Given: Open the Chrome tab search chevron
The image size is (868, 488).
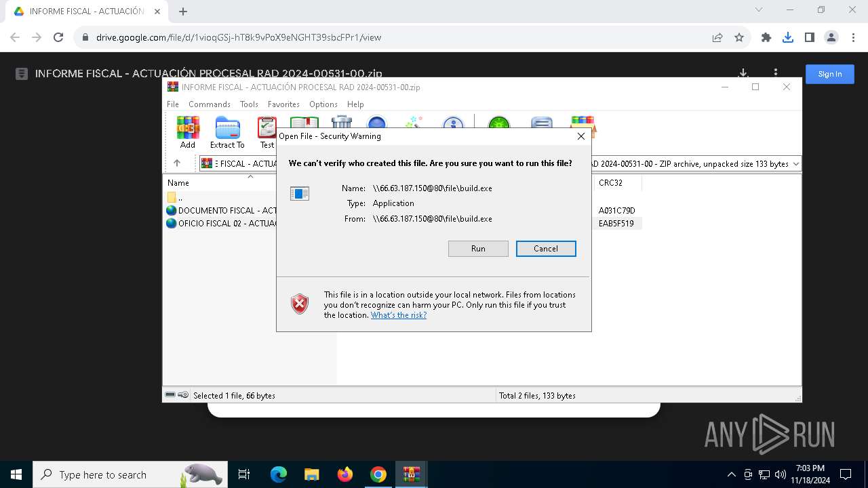Looking at the screenshot, I should click(759, 9).
